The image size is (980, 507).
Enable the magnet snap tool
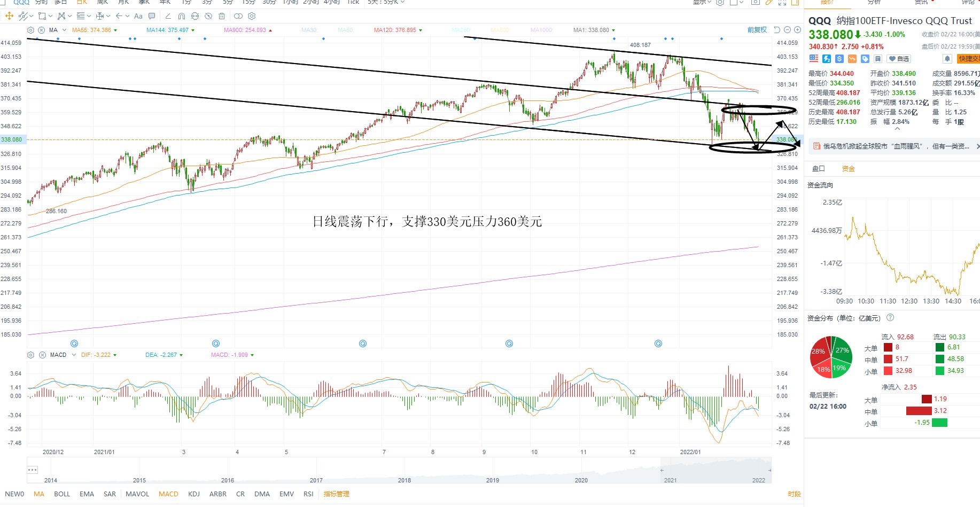(x=182, y=16)
